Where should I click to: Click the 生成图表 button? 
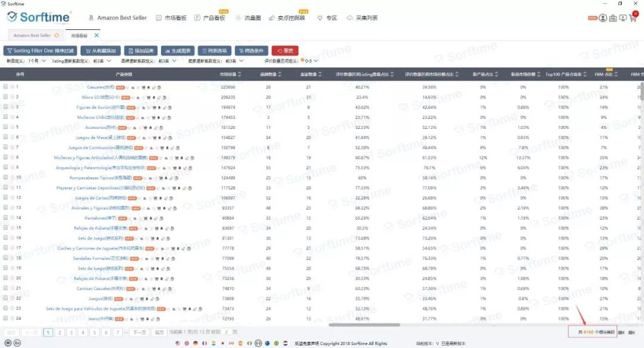177,51
